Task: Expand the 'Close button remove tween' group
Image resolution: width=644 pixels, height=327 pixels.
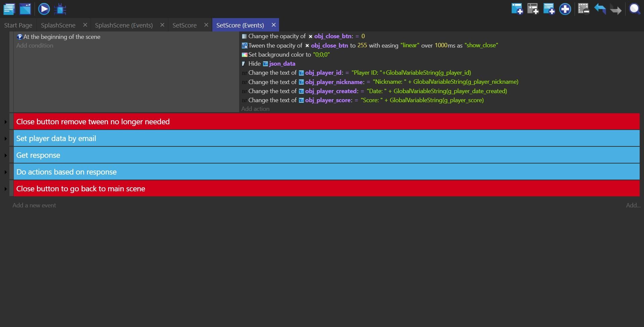Action: click(x=6, y=122)
